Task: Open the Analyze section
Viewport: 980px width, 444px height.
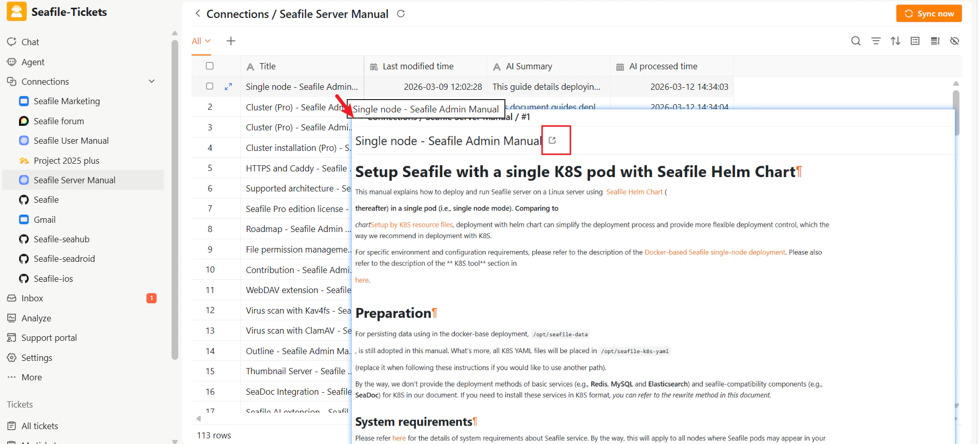Action: click(x=36, y=318)
